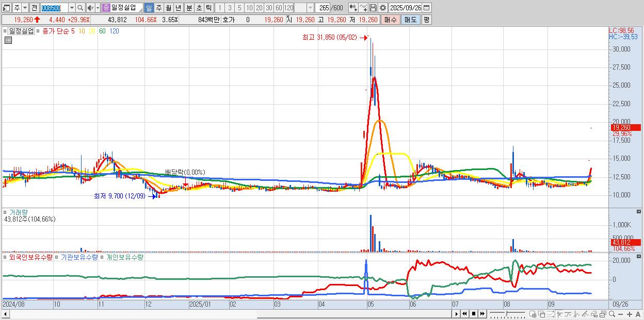Click the crosshair axis icon in bottom toolbar
Image resolution: width=644 pixels, height=320 pixels.
pyautogui.click(x=559, y=314)
